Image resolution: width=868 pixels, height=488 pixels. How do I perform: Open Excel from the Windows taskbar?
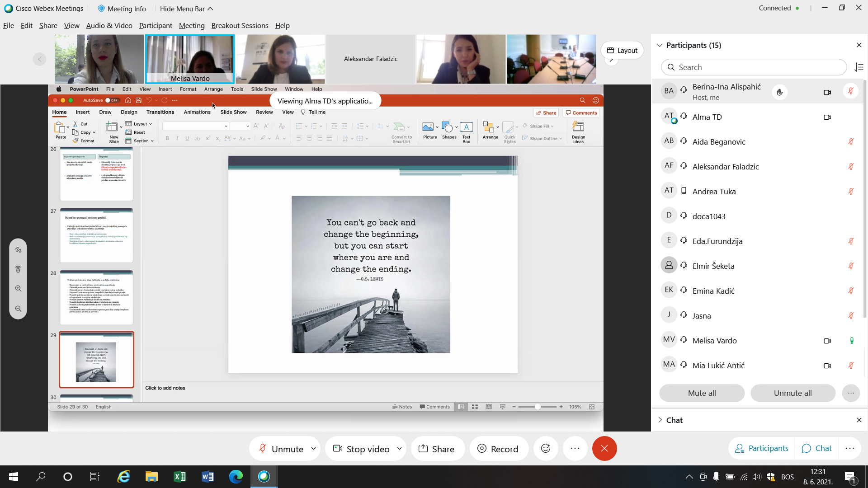coord(179,477)
